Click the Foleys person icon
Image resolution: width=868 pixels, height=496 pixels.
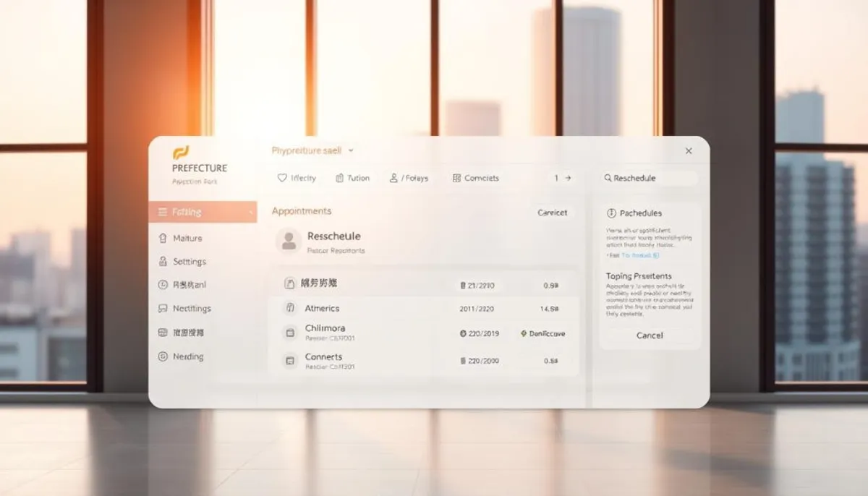393,178
